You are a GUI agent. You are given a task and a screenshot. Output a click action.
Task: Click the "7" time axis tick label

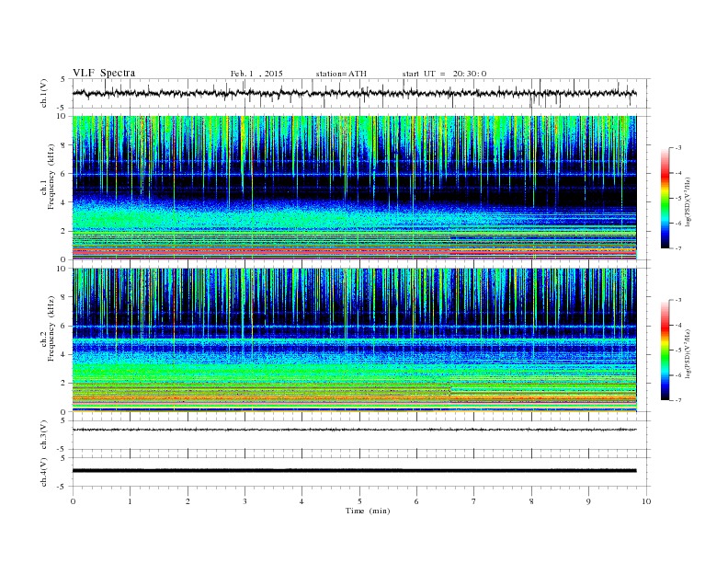(x=474, y=501)
